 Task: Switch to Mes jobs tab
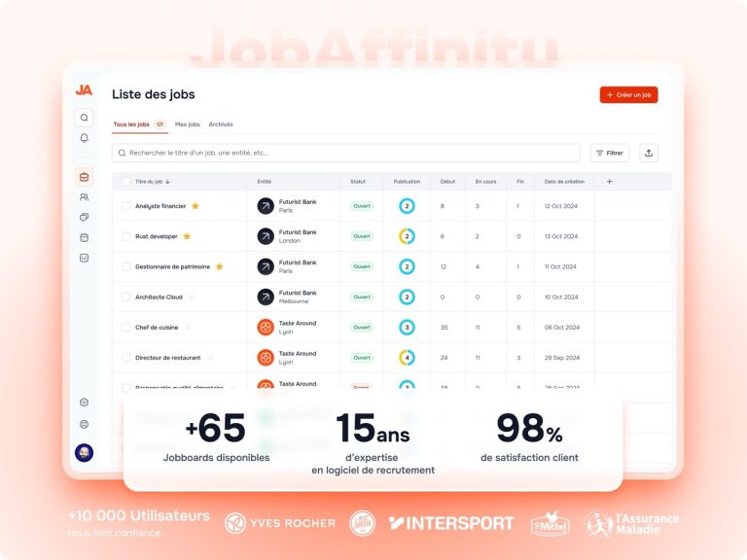coord(187,124)
